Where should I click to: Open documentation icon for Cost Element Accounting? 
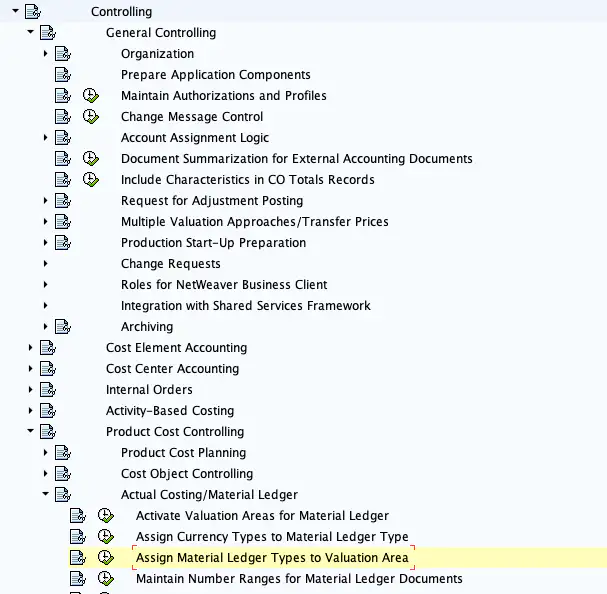click(x=48, y=347)
